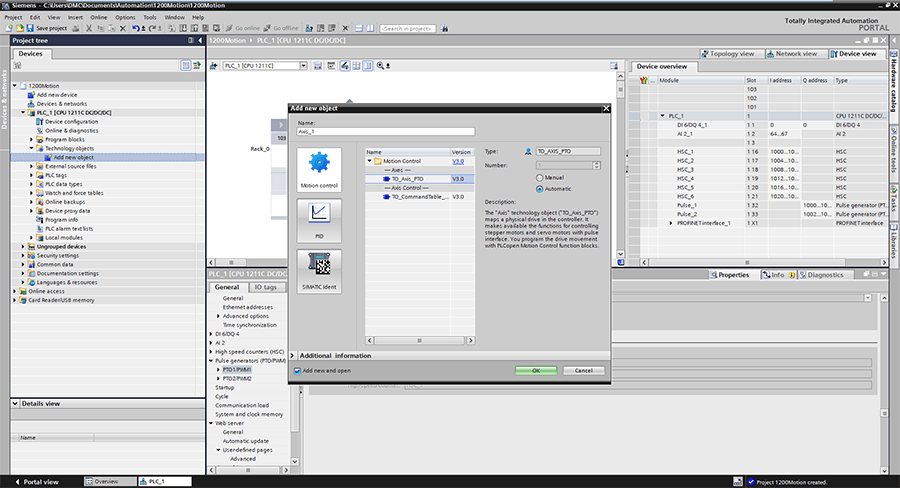Select the Motion control object icon
900x488 pixels.
[x=319, y=169]
